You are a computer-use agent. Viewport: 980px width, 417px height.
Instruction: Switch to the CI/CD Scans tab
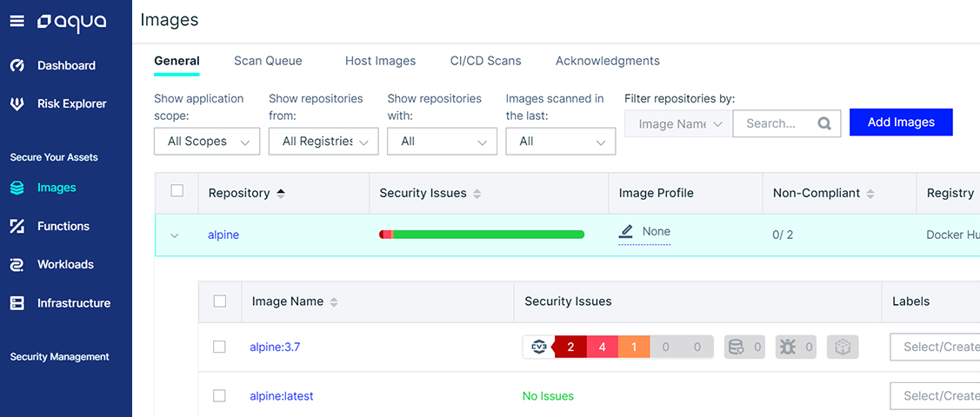click(485, 61)
